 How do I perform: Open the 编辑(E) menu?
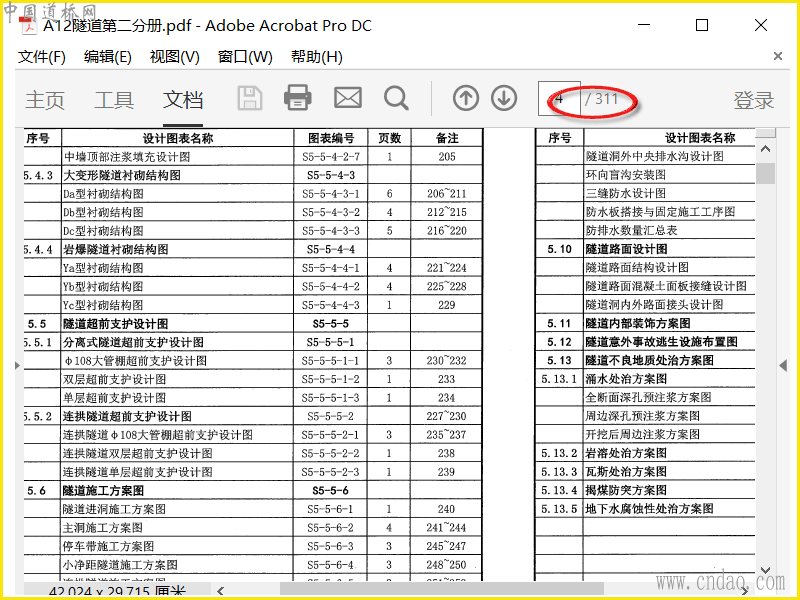pyautogui.click(x=108, y=57)
